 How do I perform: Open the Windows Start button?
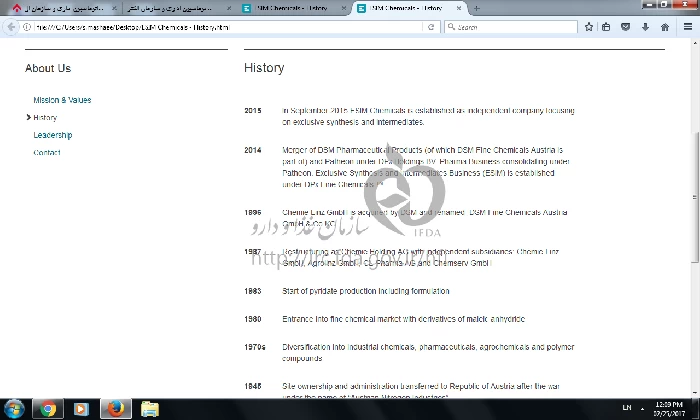coord(14,409)
